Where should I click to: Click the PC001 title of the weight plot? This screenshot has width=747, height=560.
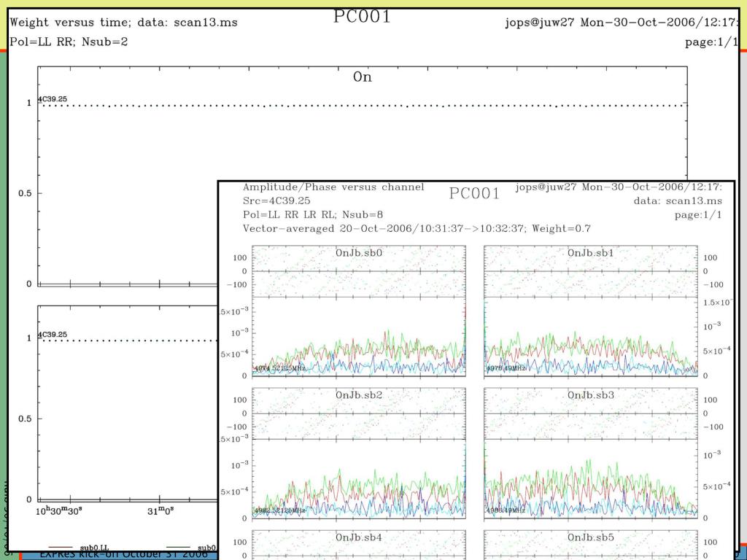click(x=362, y=17)
